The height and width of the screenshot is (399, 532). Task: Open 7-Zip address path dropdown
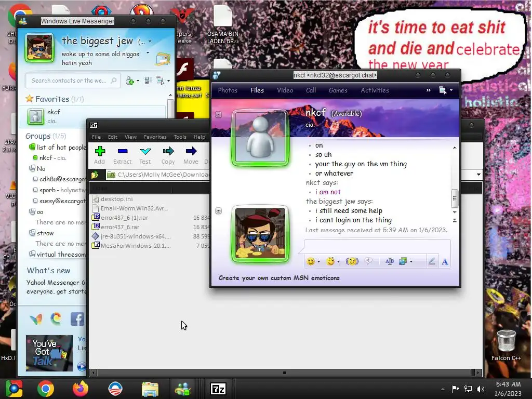[x=478, y=175]
